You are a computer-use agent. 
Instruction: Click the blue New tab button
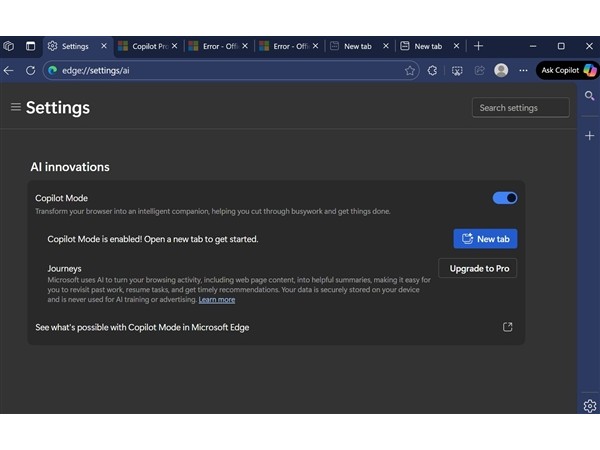pos(485,239)
